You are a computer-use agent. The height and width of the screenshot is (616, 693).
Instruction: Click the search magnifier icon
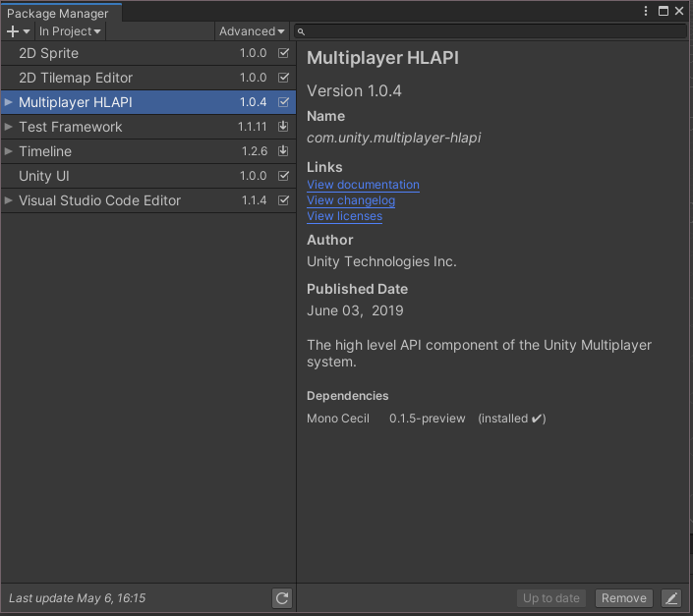(301, 31)
